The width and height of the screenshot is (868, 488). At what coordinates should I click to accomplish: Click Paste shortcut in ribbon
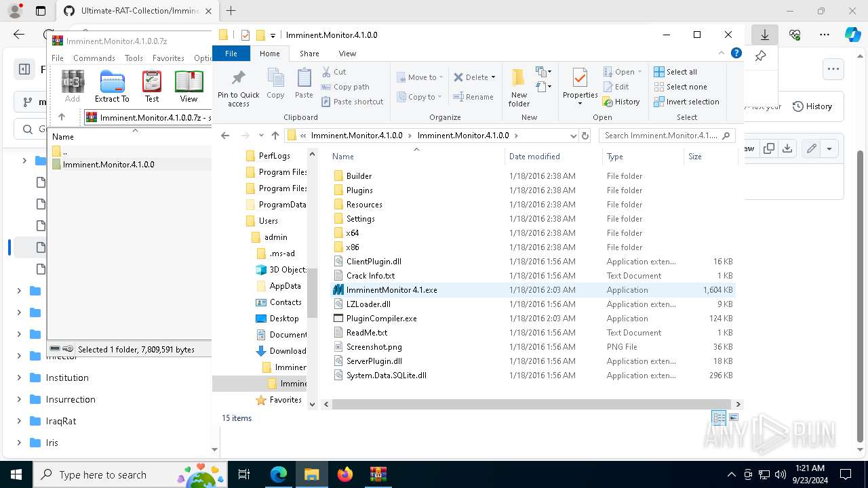[351, 102]
